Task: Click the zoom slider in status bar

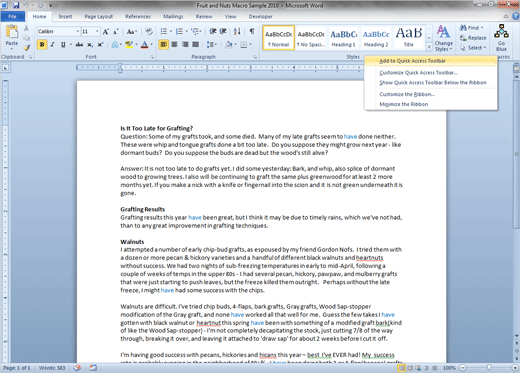Action: (x=489, y=368)
